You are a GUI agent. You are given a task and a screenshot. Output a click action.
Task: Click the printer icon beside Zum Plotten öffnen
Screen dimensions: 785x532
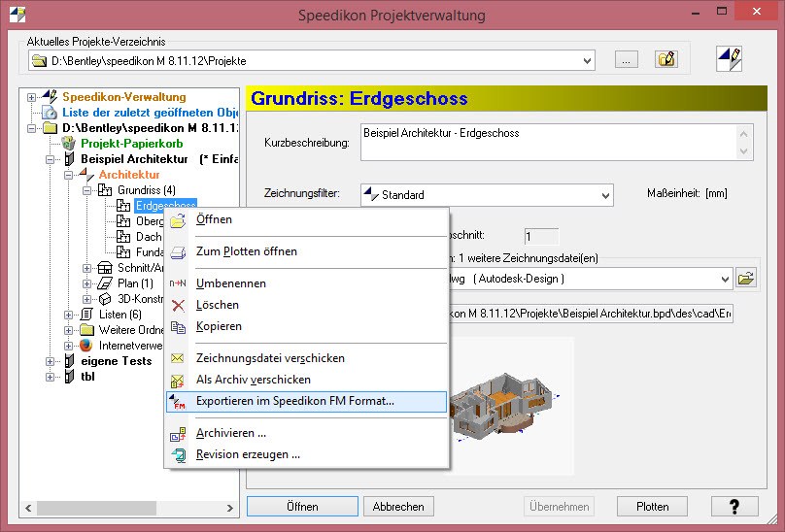(178, 252)
